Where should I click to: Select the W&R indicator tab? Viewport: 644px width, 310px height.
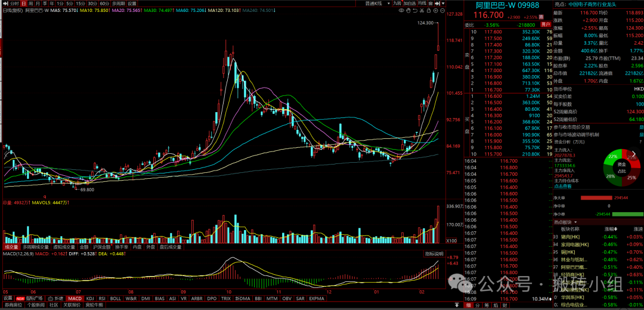pyautogui.click(x=131, y=298)
